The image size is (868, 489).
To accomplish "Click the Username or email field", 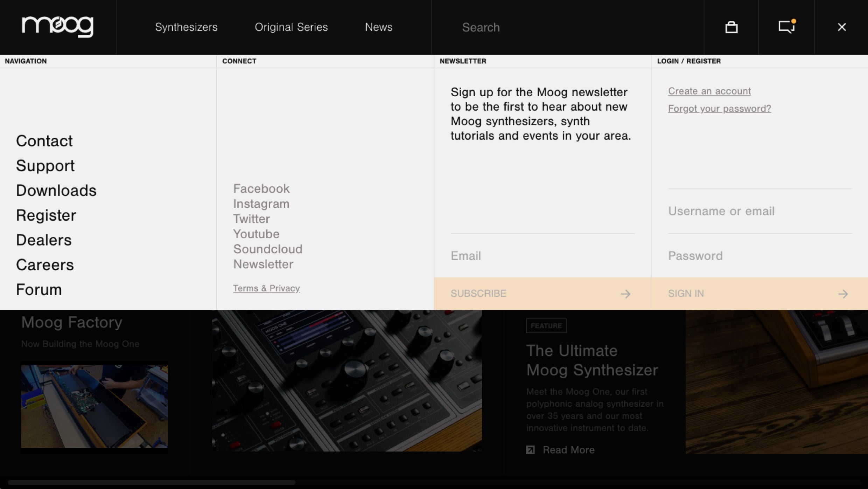I will point(759,211).
